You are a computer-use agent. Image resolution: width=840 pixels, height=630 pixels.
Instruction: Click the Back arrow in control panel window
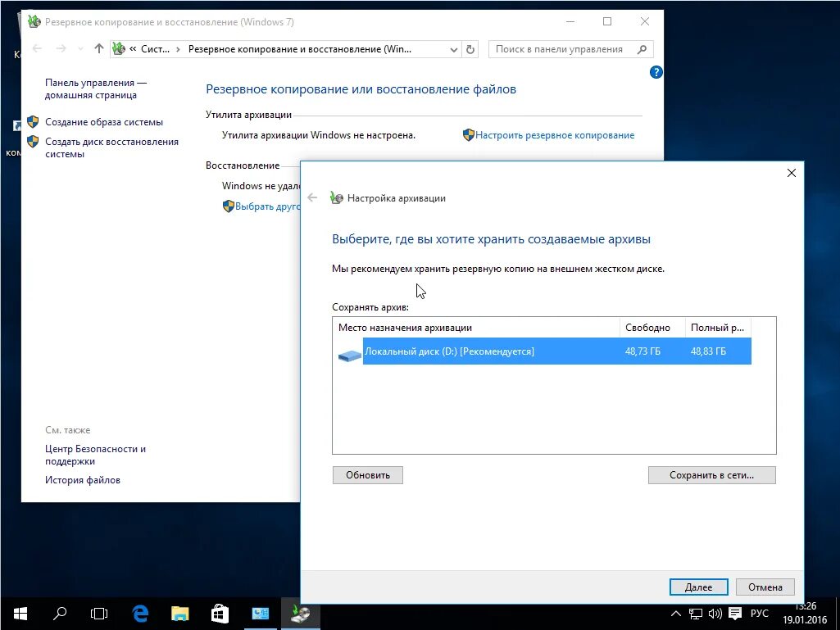37,49
